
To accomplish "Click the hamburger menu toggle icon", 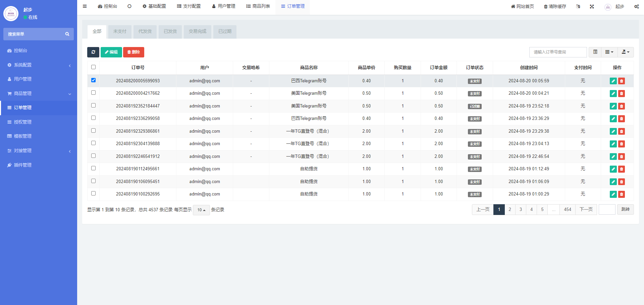I will click(85, 6).
